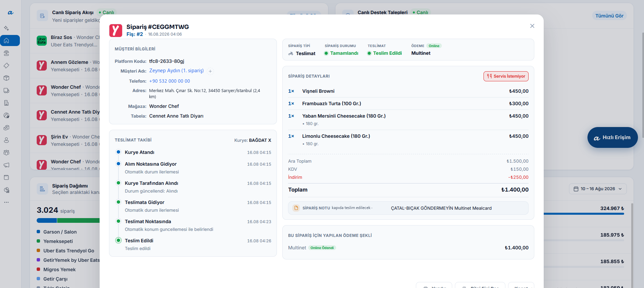The width and height of the screenshot is (644, 288).
Task: Open the single user sidebar icon
Action: 6,140
